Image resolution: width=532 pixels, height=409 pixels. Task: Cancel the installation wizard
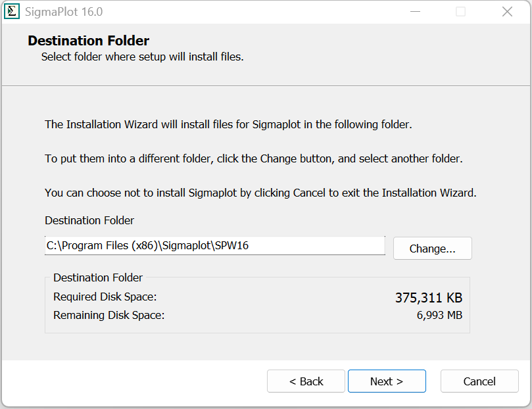(x=479, y=381)
